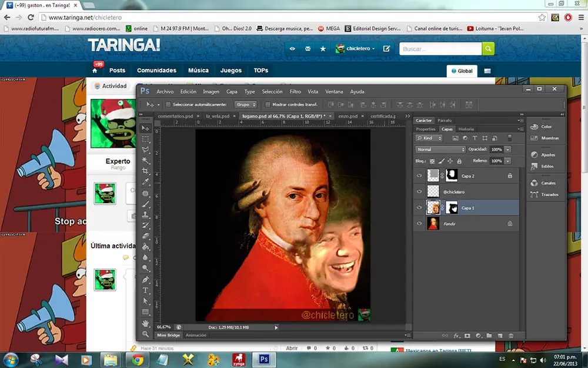The width and height of the screenshot is (588, 368).
Task: Enable Mostrar controles transf. checkbox
Action: 268,104
